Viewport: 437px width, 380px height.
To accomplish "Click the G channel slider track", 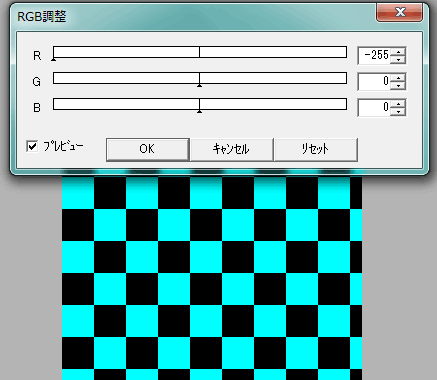I will [x=200, y=78].
